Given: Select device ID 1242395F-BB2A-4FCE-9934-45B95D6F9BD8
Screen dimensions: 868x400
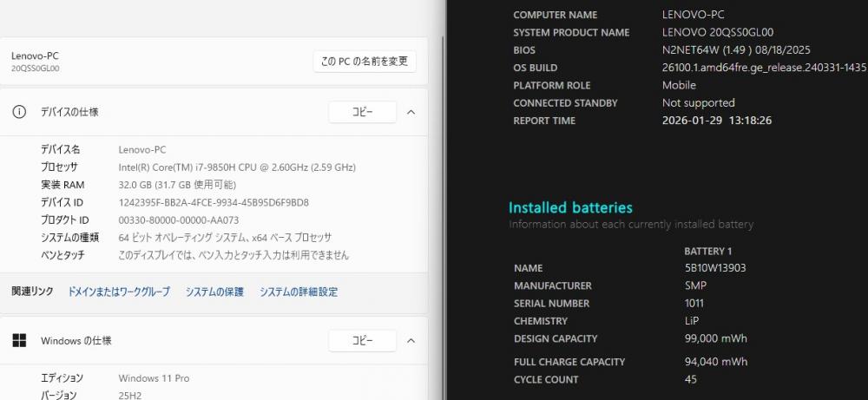Looking at the screenshot, I should tap(214, 202).
